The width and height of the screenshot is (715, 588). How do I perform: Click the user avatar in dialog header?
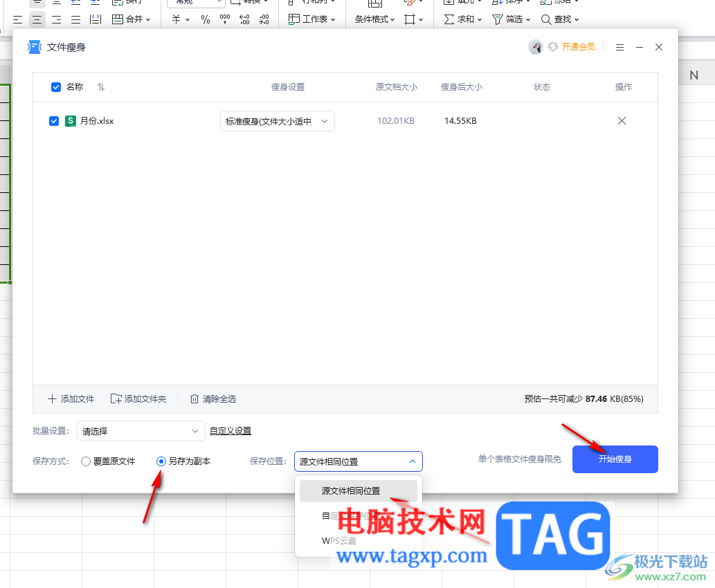(x=535, y=47)
